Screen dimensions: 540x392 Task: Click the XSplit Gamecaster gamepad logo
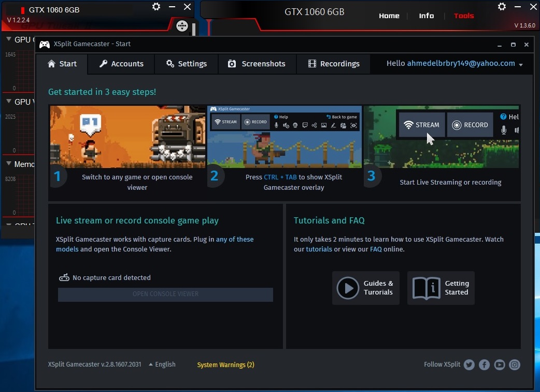click(45, 44)
